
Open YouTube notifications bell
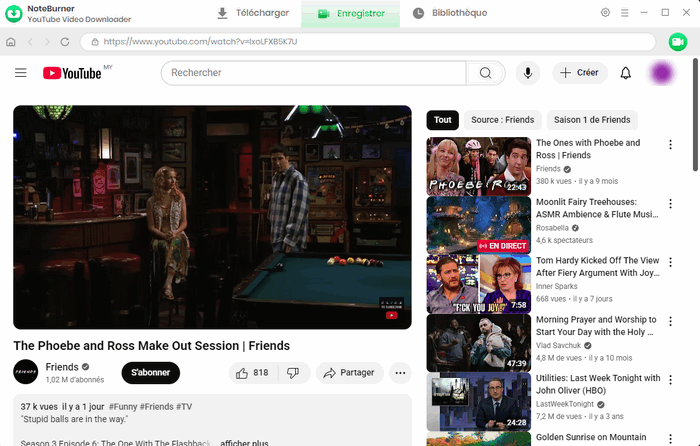point(626,73)
